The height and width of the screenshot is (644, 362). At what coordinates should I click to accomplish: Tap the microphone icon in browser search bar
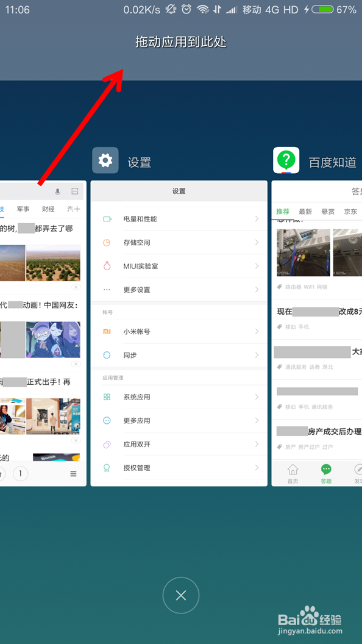pyautogui.click(x=57, y=191)
